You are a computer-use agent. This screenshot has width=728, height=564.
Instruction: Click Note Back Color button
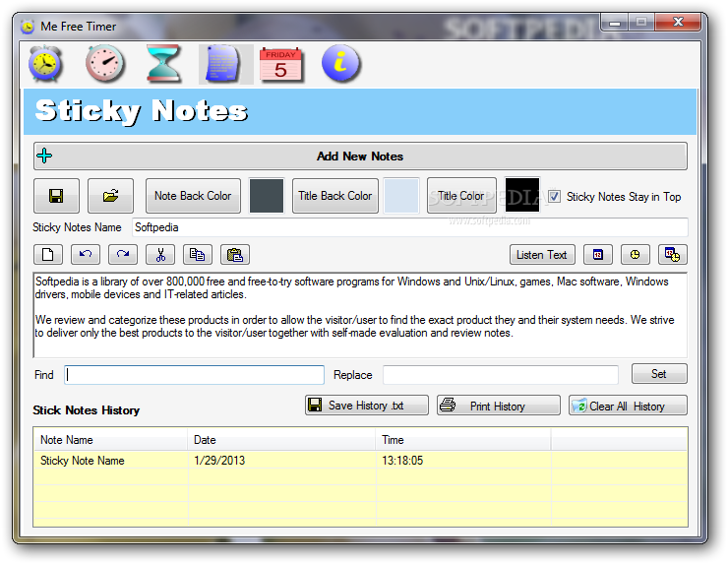click(x=193, y=196)
